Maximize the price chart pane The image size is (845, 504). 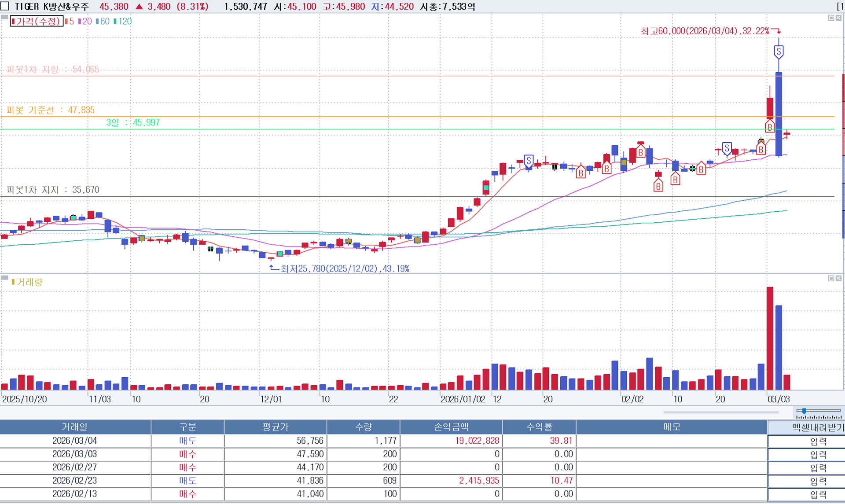pos(831,18)
